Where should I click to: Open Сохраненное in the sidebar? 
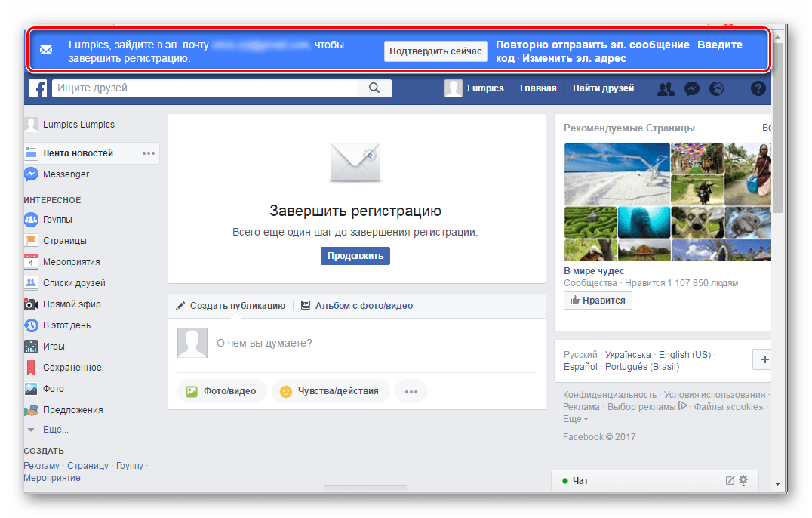click(x=63, y=368)
